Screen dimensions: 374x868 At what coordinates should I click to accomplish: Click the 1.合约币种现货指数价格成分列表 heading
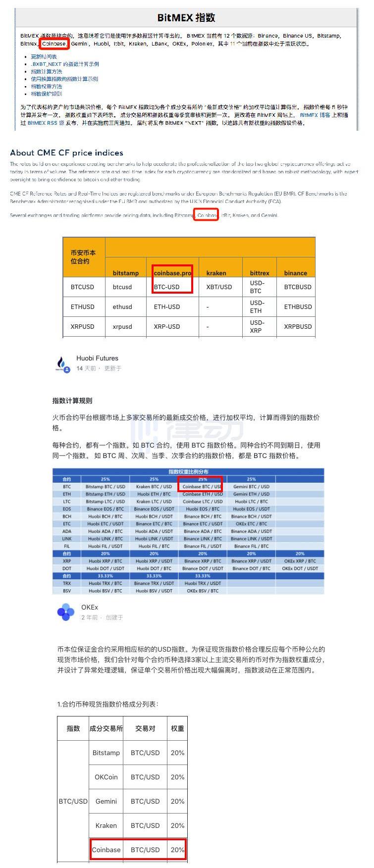pos(108,704)
